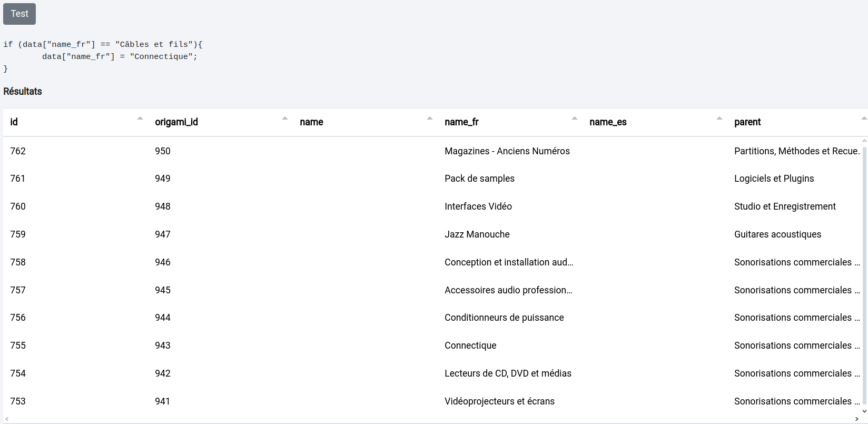Image resolution: width=868 pixels, height=424 pixels.
Task: Select the "Pack de samples" cell
Action: tap(479, 179)
